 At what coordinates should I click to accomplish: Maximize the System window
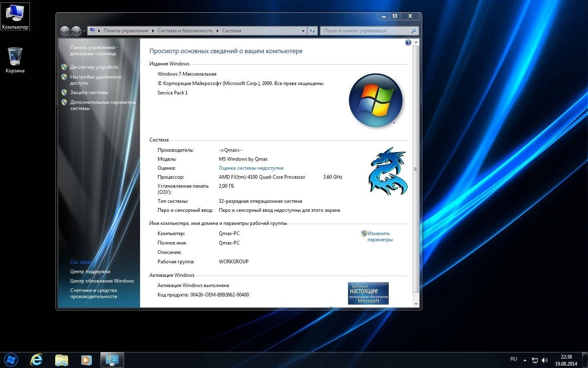pos(395,16)
